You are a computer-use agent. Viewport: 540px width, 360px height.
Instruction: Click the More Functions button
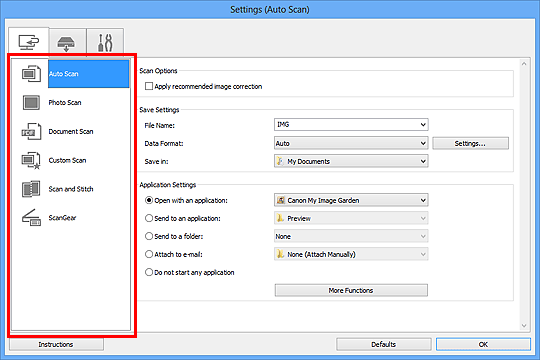tap(351, 290)
